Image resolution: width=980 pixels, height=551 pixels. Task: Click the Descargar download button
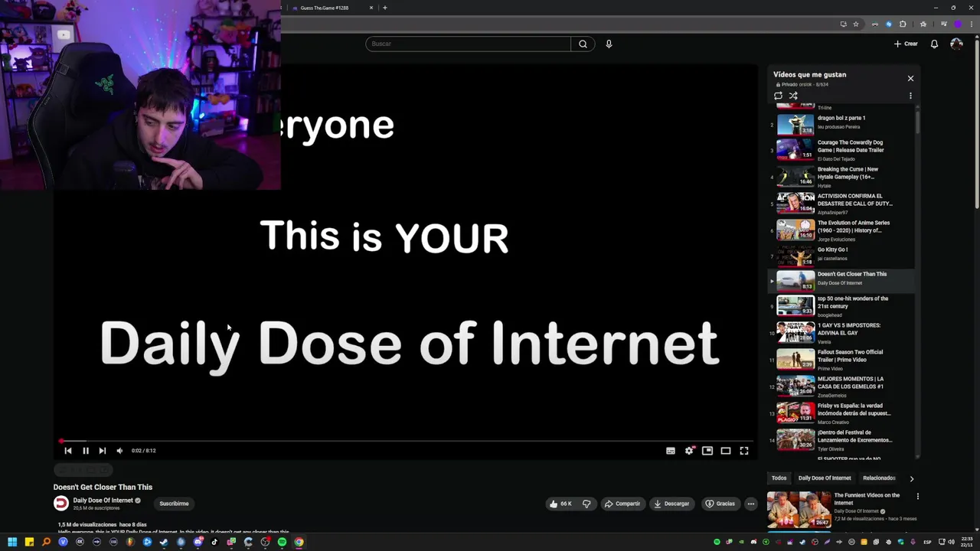tap(671, 504)
